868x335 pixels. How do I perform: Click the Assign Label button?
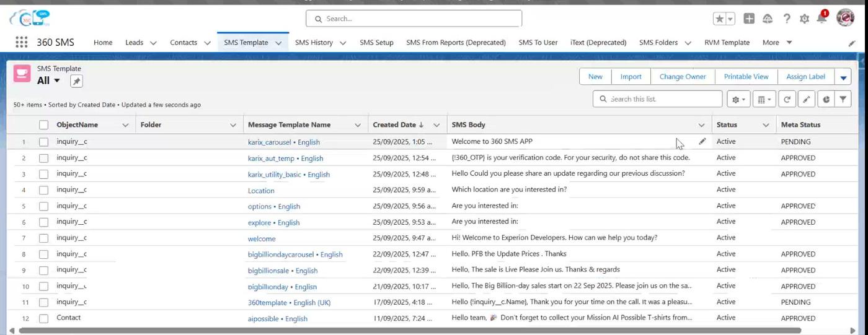[x=805, y=77]
